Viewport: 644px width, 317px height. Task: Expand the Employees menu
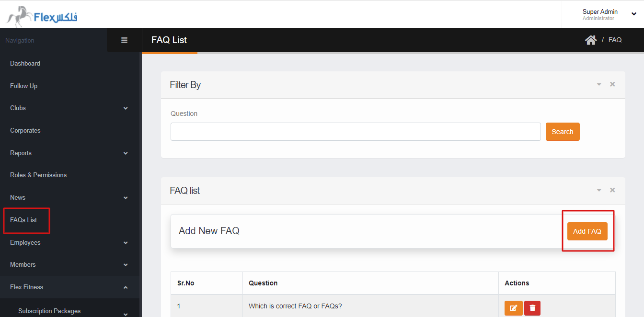coord(126,243)
